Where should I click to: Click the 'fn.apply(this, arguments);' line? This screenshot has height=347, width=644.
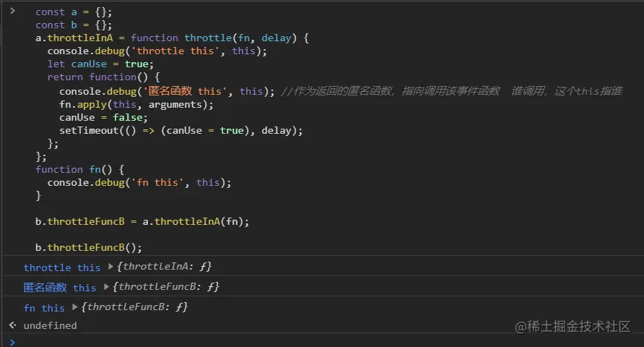tap(136, 105)
